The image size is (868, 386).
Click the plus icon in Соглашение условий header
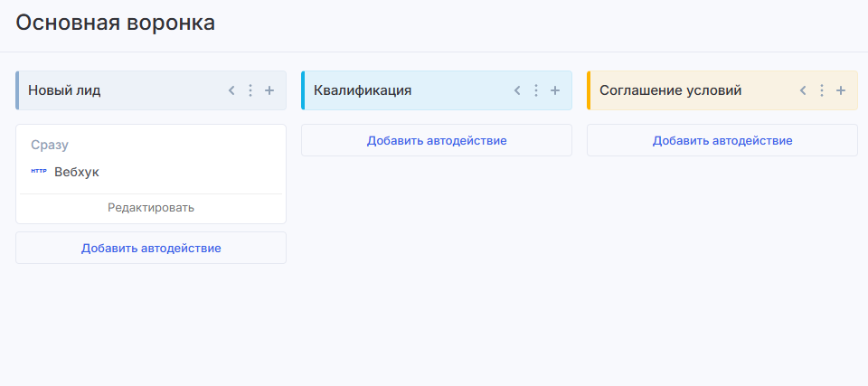[841, 90]
